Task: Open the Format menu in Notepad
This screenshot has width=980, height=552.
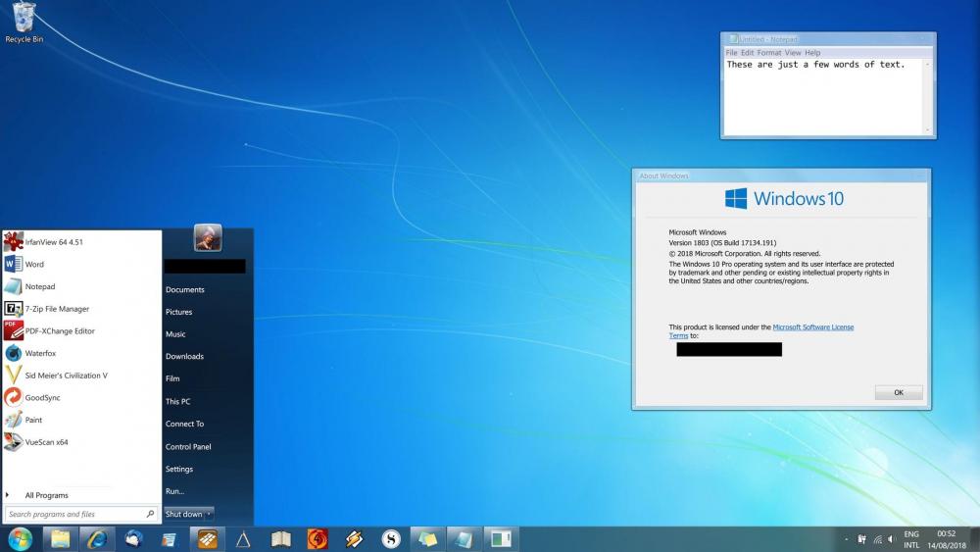Action: (769, 53)
